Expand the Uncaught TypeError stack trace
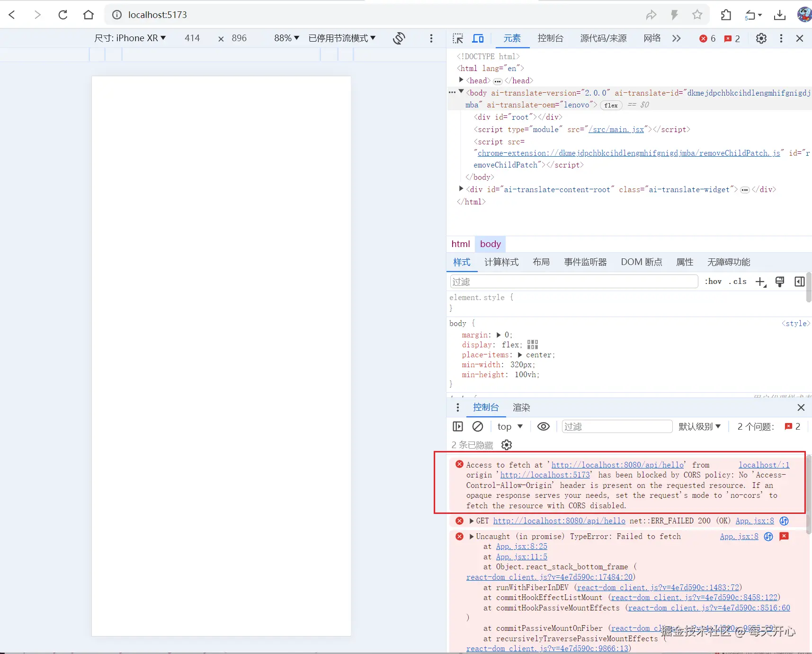 coord(472,536)
